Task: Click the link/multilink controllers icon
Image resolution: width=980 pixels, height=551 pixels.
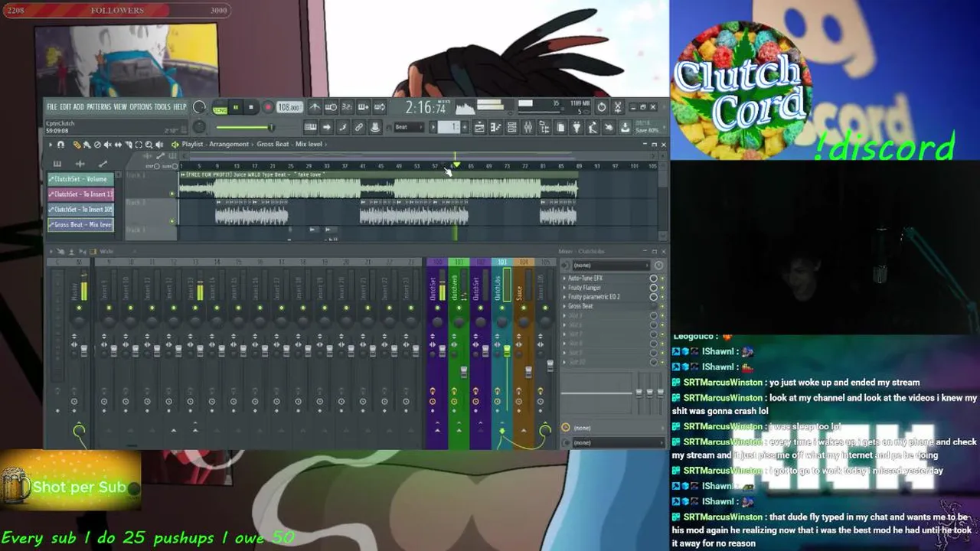Action: click(x=358, y=127)
